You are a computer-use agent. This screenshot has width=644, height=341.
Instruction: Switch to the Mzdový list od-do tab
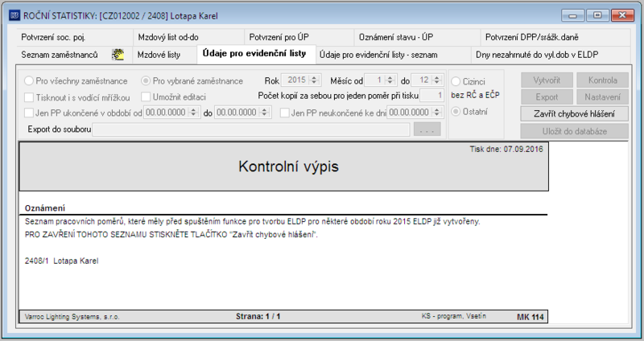tap(188, 37)
